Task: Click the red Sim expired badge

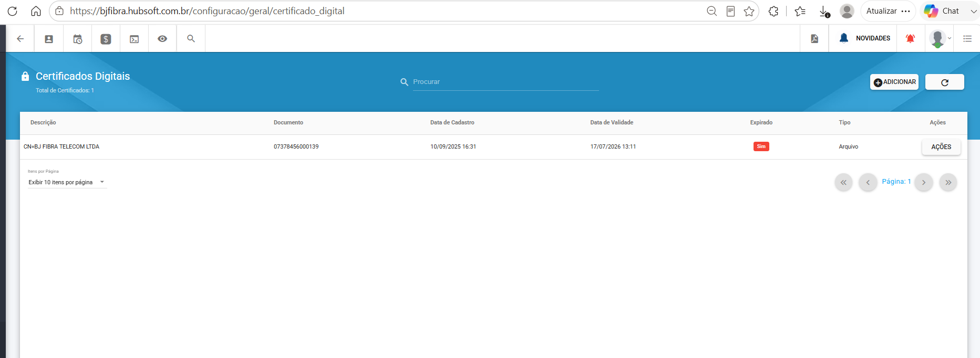Action: click(761, 146)
